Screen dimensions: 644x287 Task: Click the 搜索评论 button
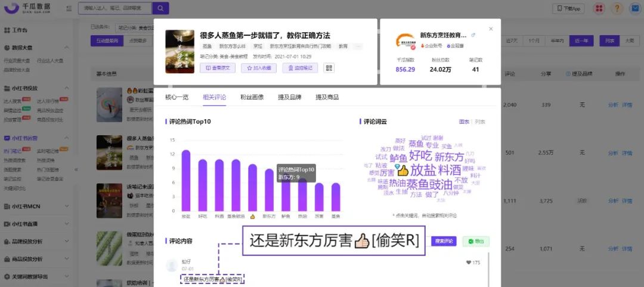444,242
